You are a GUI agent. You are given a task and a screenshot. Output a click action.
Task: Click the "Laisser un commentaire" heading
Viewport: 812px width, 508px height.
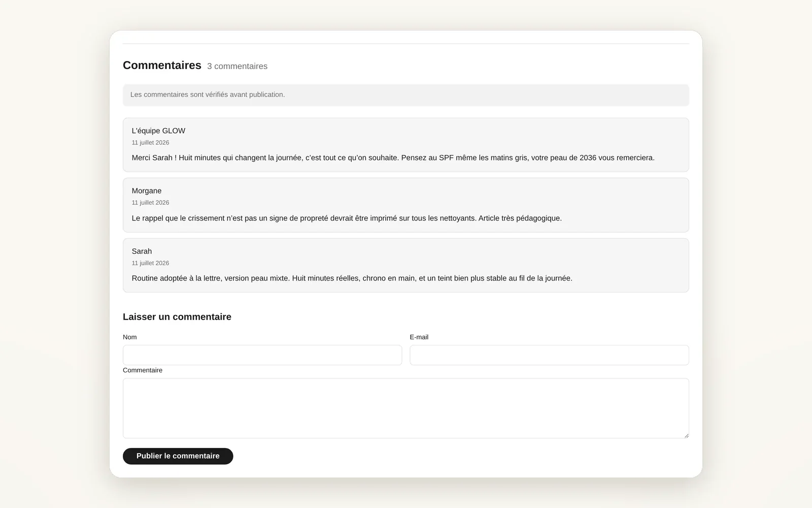[x=177, y=317]
